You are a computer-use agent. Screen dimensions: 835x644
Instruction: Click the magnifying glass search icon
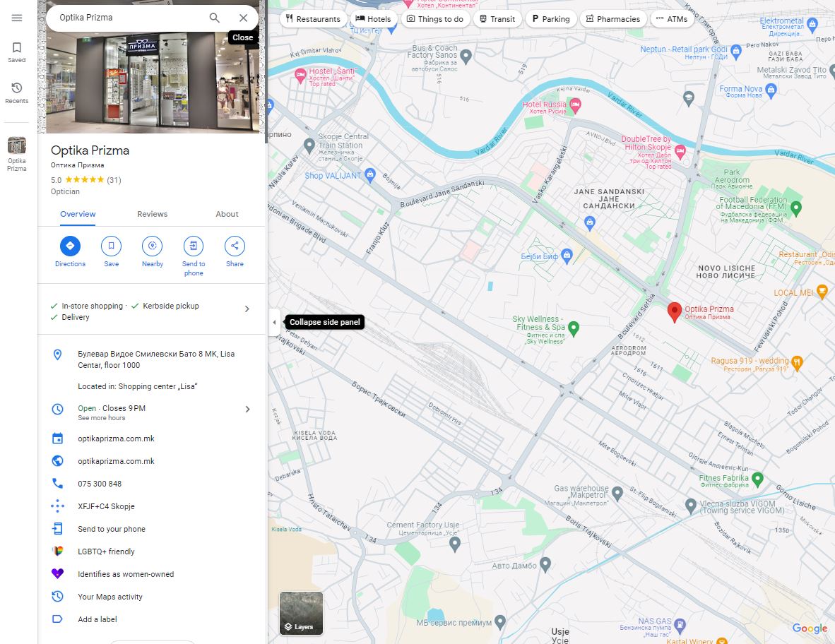[215, 17]
